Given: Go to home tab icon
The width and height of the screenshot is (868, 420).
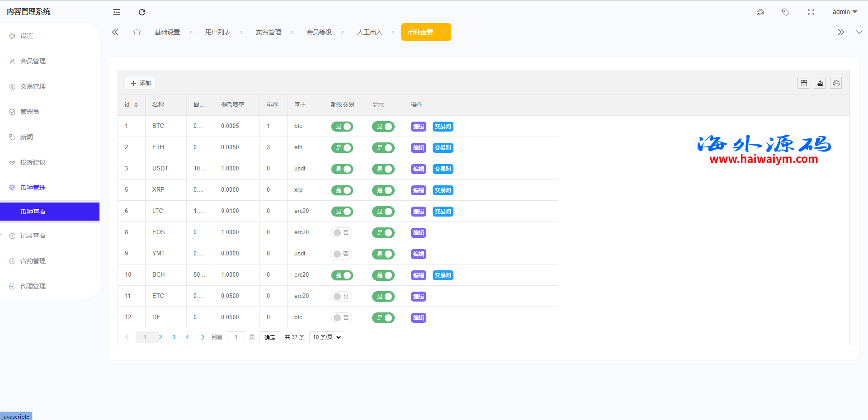Looking at the screenshot, I should pyautogui.click(x=137, y=32).
